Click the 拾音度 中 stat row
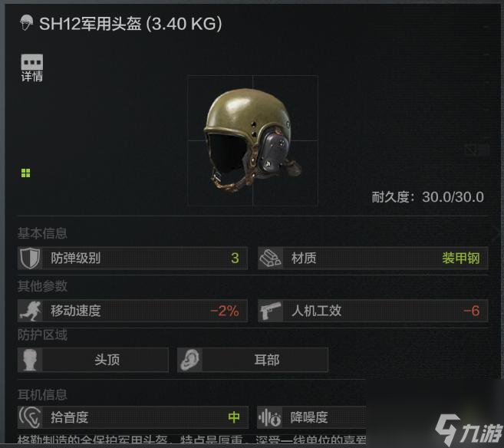 tap(133, 417)
